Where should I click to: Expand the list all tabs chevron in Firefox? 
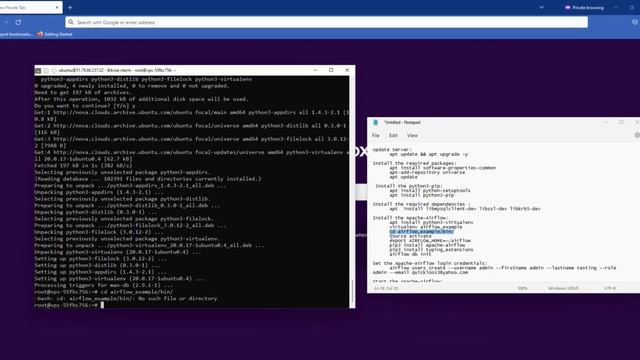point(541,7)
